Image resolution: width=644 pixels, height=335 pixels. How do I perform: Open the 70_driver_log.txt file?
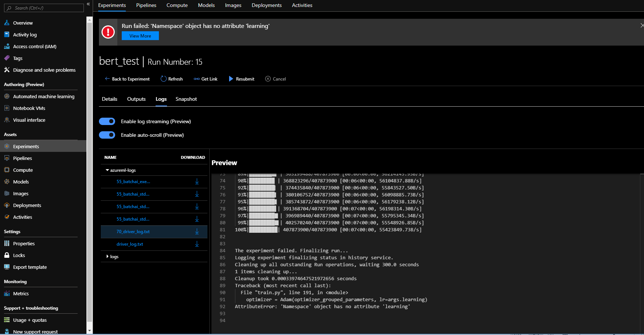click(x=133, y=232)
